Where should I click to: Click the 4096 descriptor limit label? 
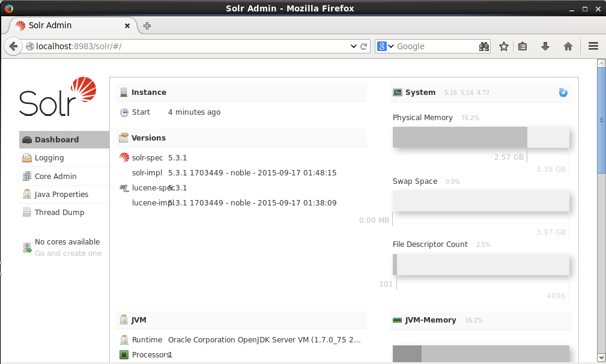(x=556, y=296)
